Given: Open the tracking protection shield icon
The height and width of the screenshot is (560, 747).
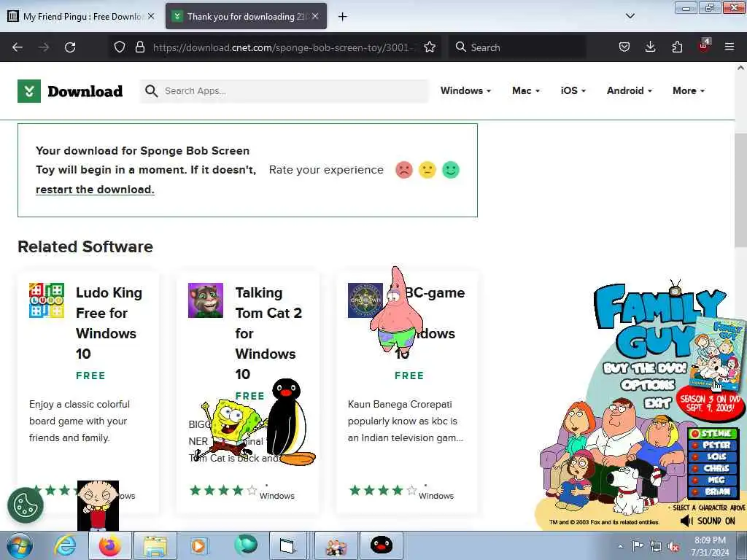Looking at the screenshot, I should pos(120,47).
